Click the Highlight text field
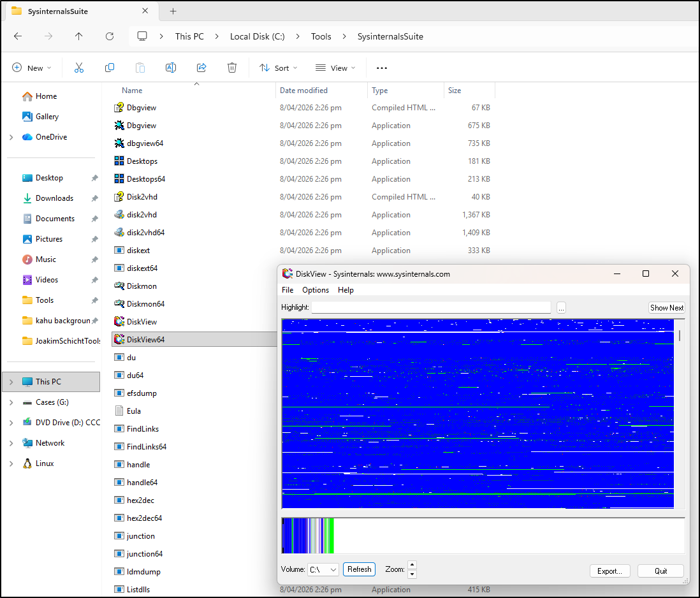Viewport: 700px width, 598px height. (431, 307)
